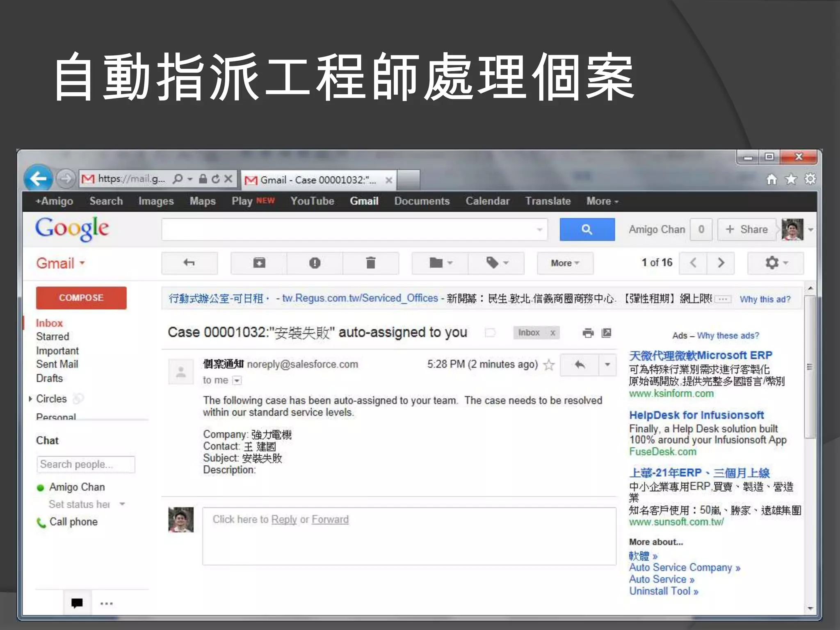The width and height of the screenshot is (840, 630).
Task: Click the notifications count 0 button
Action: [x=701, y=229]
